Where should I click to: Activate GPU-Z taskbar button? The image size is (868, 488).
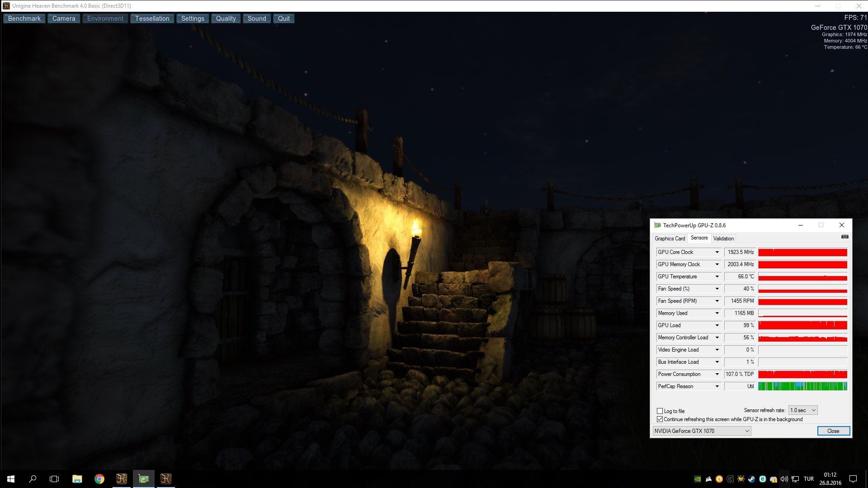pyautogui.click(x=144, y=479)
